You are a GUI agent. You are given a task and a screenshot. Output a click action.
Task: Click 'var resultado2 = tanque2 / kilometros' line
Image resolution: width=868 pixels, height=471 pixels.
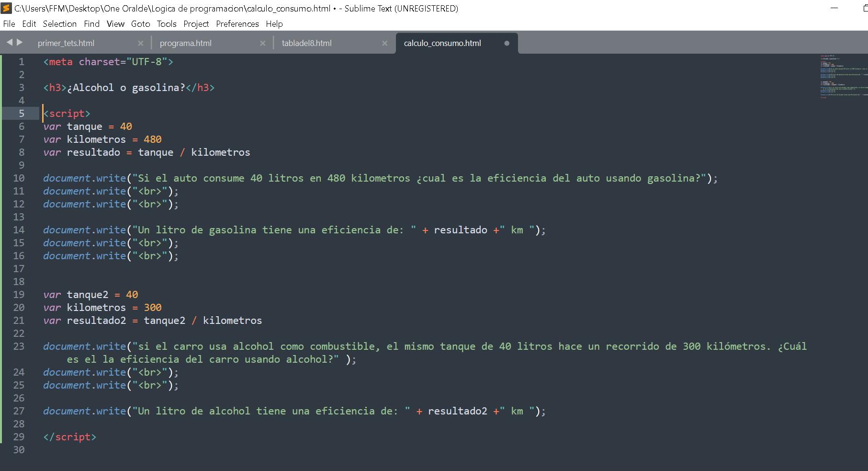tap(153, 321)
